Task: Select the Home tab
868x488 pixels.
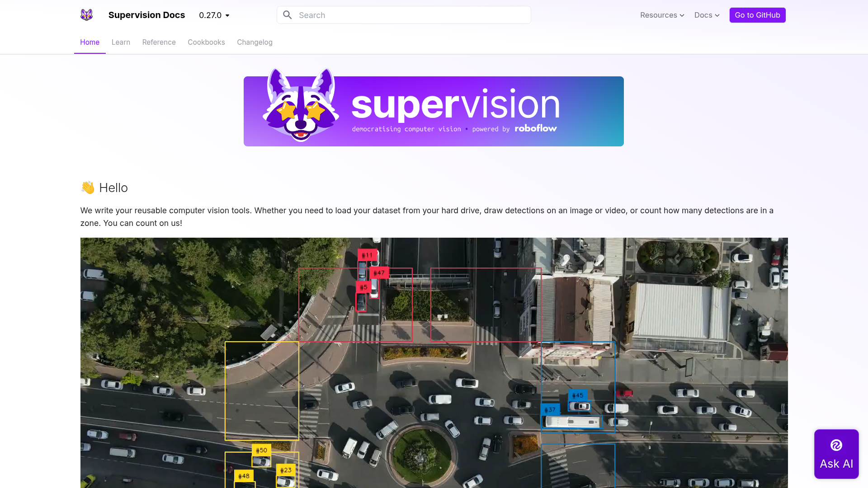Action: [x=90, y=42]
